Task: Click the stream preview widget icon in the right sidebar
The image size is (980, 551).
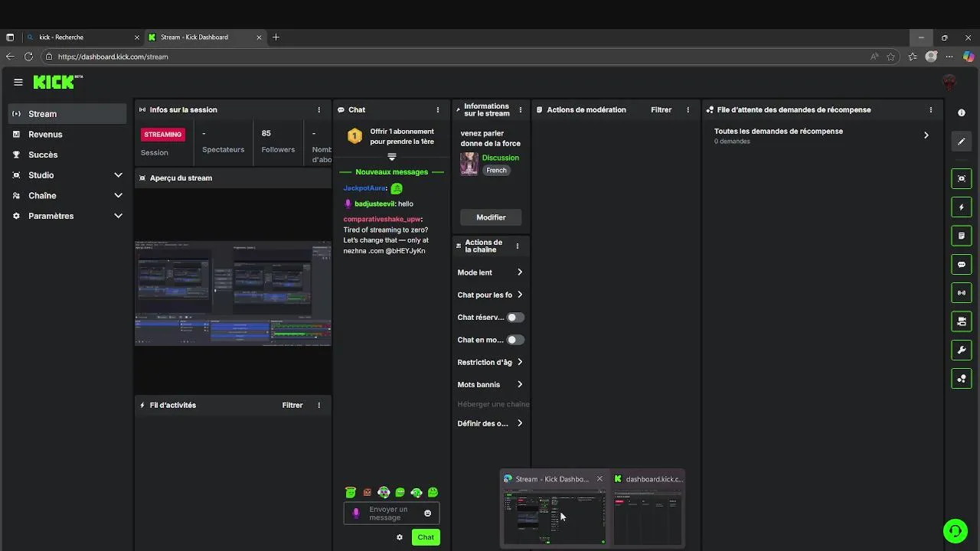Action: 962,178
